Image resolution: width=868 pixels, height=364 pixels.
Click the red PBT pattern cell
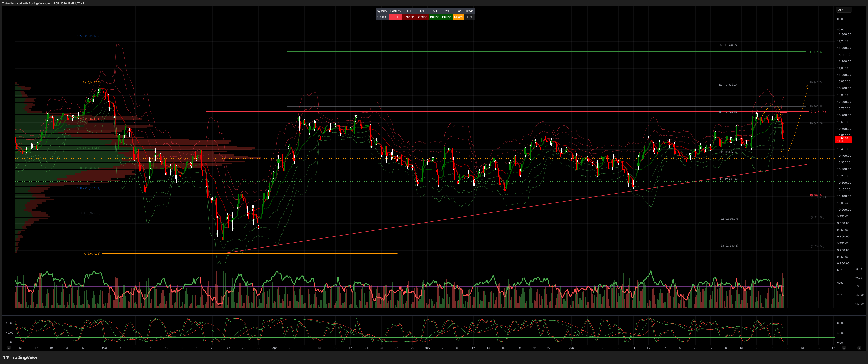coord(395,17)
